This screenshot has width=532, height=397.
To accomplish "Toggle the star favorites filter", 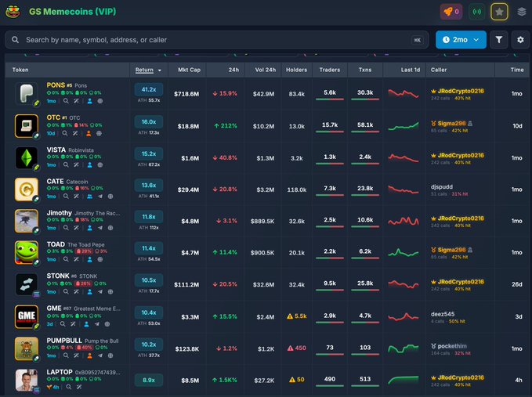I will point(499,12).
